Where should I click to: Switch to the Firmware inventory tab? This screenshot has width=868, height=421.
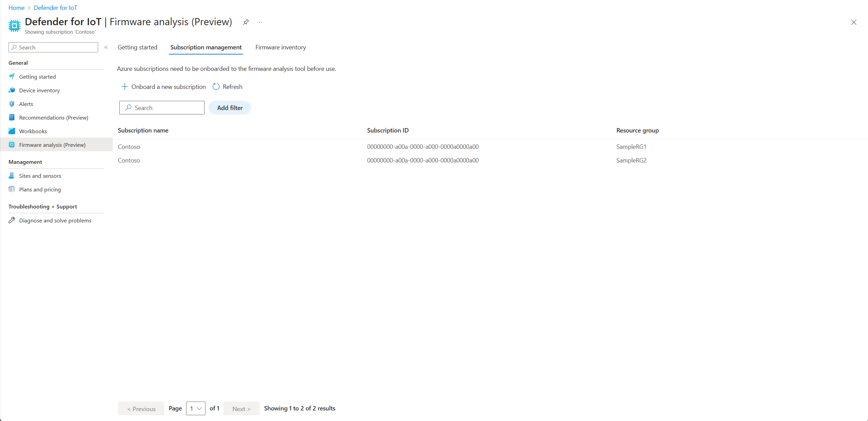[280, 47]
